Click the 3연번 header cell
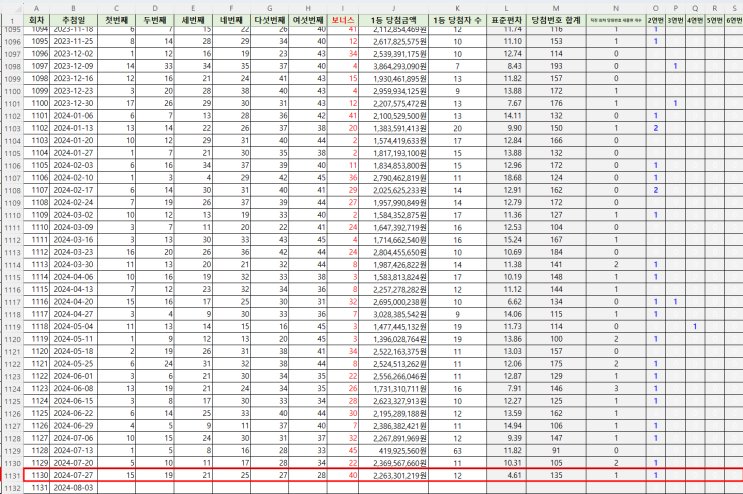The width and height of the screenshot is (743, 494). [675, 20]
